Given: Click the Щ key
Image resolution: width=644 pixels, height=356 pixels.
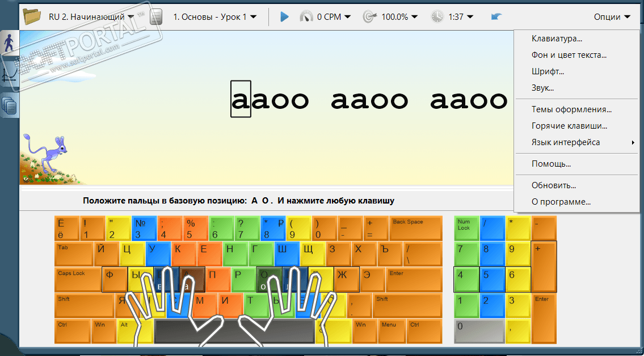Looking at the screenshot, I should [313, 254].
